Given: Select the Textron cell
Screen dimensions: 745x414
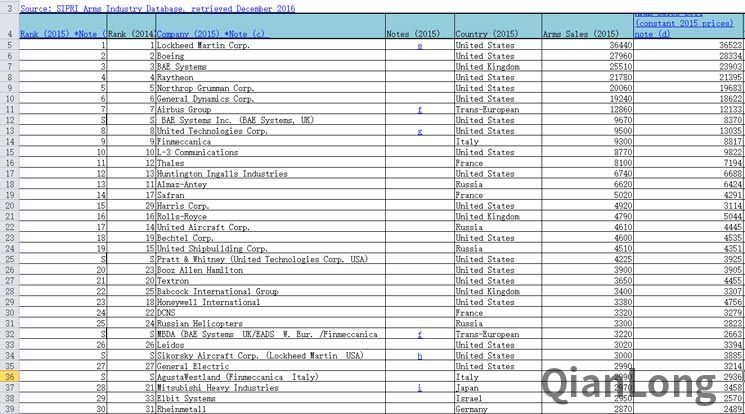Looking at the screenshot, I should (x=270, y=280).
